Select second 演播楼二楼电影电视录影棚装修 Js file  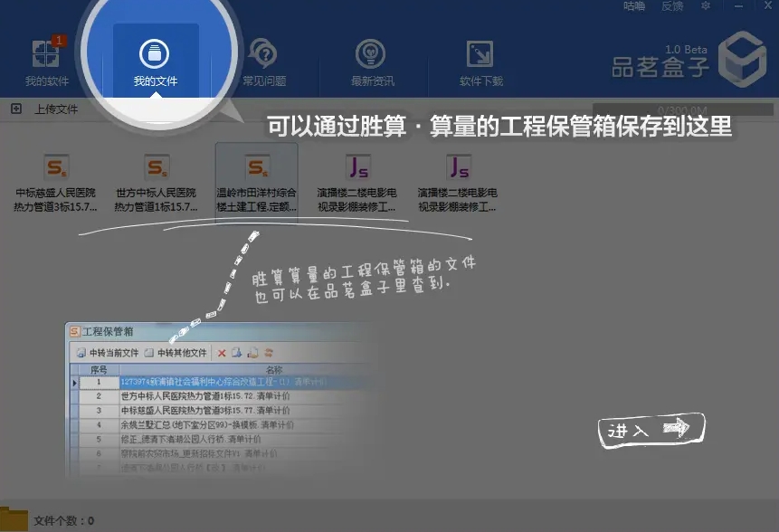tap(458, 168)
